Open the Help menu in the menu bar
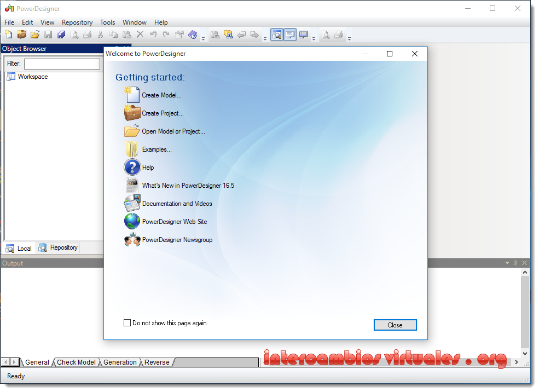The image size is (539, 392). (161, 22)
